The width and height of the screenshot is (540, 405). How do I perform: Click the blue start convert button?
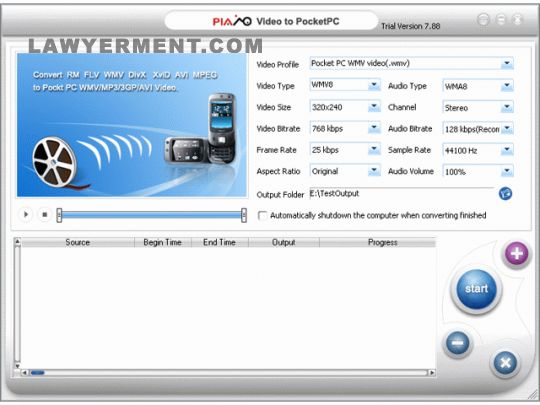coord(476,289)
